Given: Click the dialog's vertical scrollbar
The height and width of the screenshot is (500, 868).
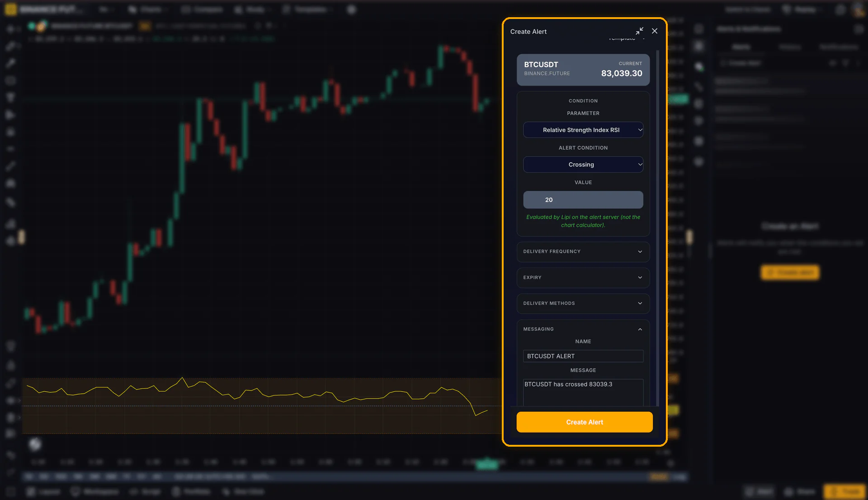Looking at the screenshot, I should [x=657, y=228].
